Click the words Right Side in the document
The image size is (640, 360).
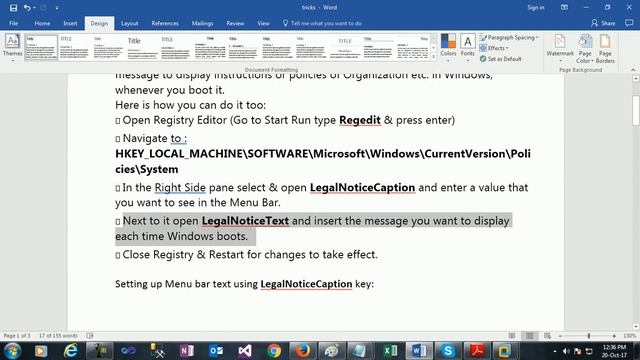(180, 187)
